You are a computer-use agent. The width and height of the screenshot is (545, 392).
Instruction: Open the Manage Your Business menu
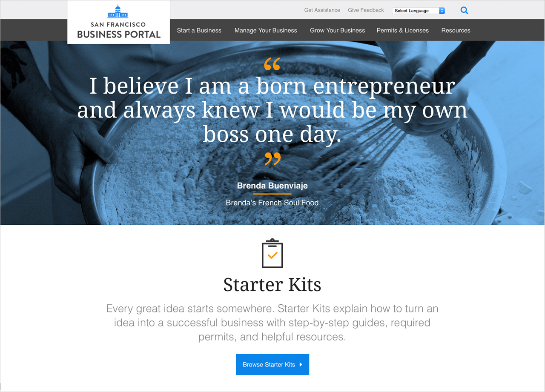click(x=266, y=30)
